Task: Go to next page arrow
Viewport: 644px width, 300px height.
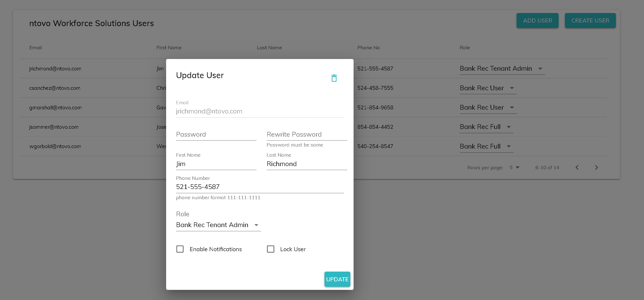Action: [x=597, y=167]
